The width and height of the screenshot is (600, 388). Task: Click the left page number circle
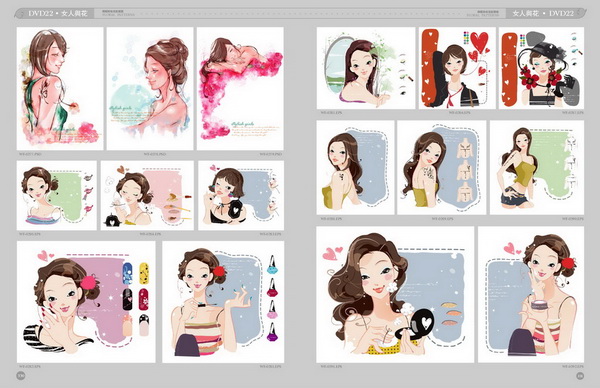21,376
